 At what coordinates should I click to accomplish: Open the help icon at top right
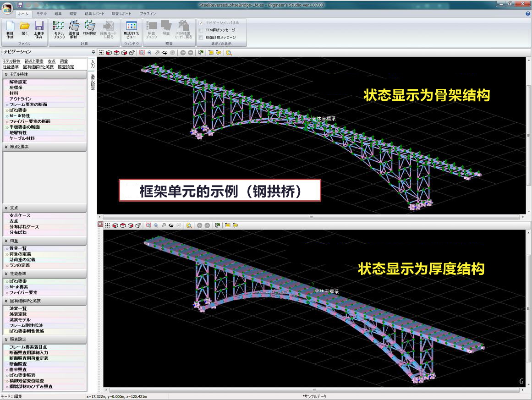527,14
